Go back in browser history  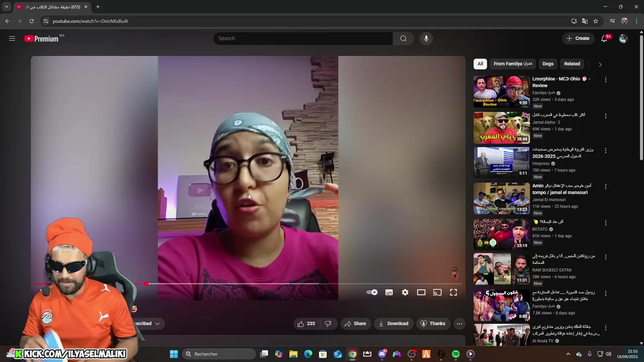click(7, 21)
